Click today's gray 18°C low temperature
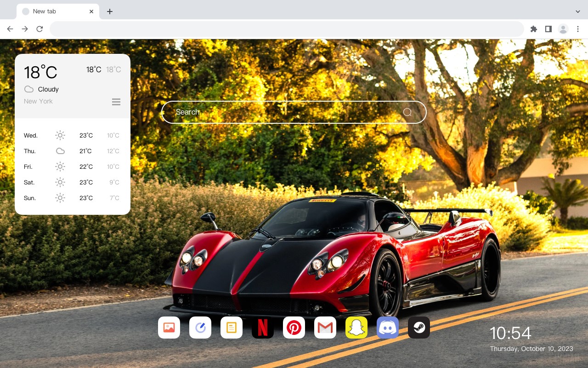Screen dimensions: 588x368 [113, 69]
